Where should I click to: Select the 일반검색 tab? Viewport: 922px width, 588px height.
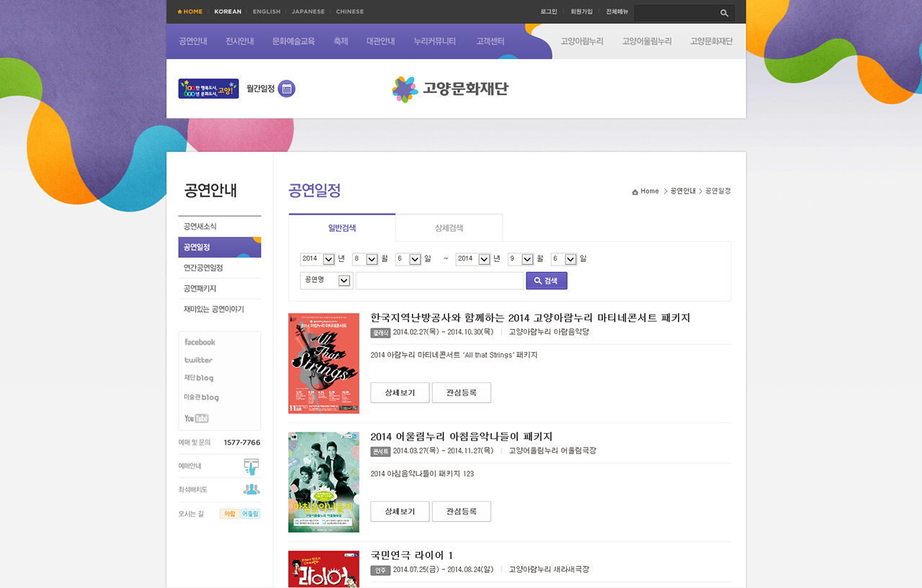[x=342, y=227]
